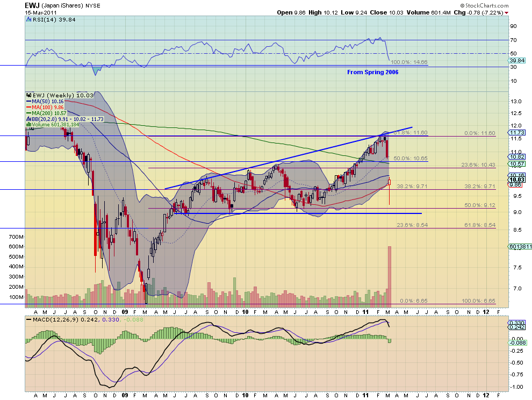Image resolution: width=532 pixels, height=400 pixels.
Task: Select the "Volume 601.4M" header value
Action: [428, 12]
